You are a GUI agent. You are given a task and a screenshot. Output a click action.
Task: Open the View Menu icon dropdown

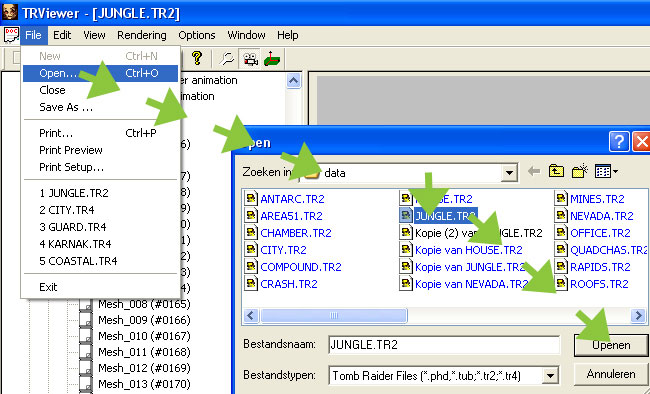pyautogui.click(x=606, y=171)
